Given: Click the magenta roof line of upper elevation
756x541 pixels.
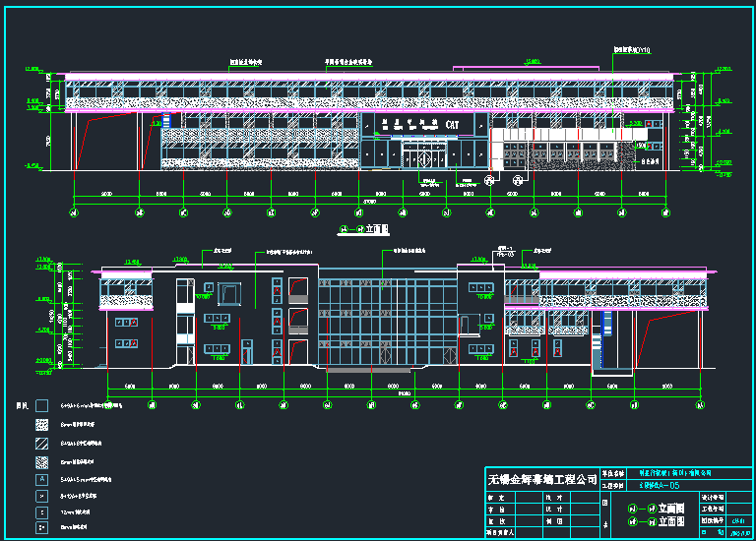Looking at the screenshot, I should [295, 74].
